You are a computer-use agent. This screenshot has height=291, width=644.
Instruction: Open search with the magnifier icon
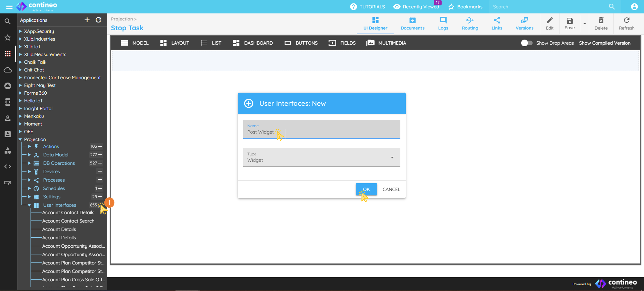pos(612,7)
